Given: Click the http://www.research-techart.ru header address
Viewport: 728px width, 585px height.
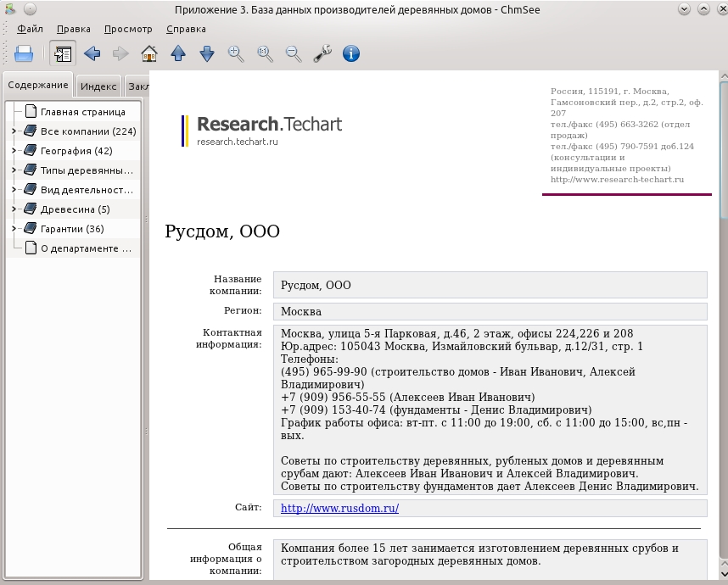Looking at the screenshot, I should click(617, 180).
